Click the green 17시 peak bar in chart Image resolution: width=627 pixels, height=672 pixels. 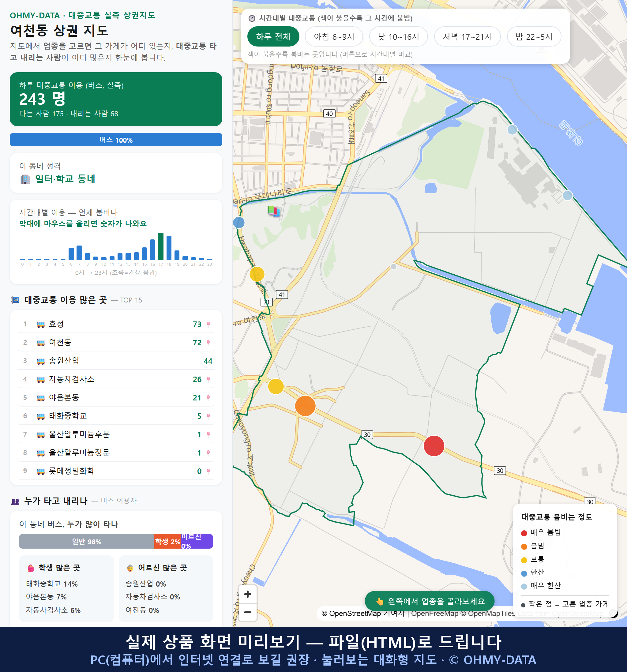[160, 246]
